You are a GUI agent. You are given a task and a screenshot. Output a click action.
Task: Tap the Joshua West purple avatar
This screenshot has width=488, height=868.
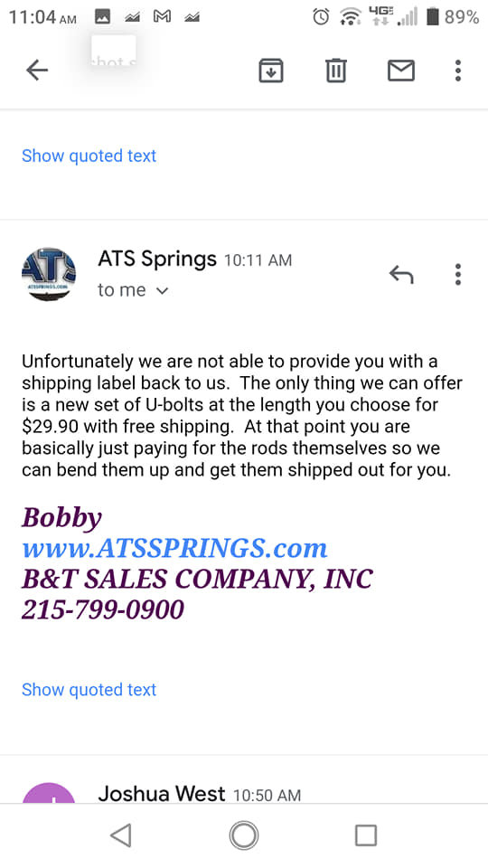tap(49, 793)
